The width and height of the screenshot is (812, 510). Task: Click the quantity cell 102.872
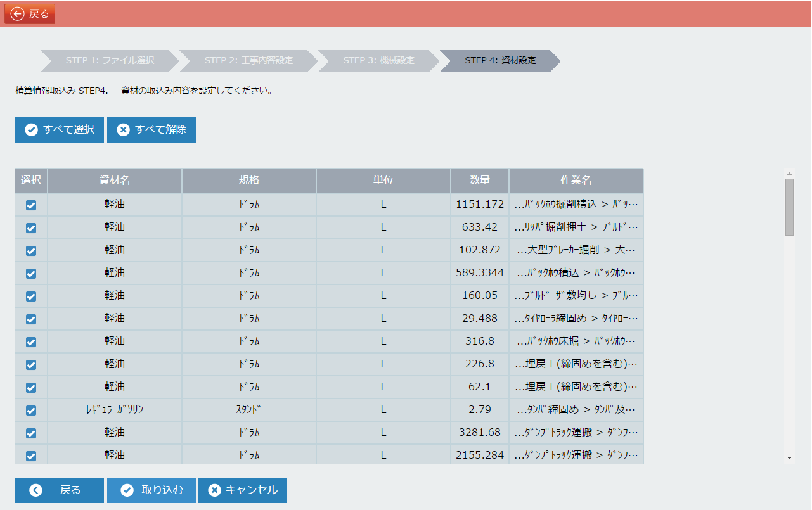point(480,250)
